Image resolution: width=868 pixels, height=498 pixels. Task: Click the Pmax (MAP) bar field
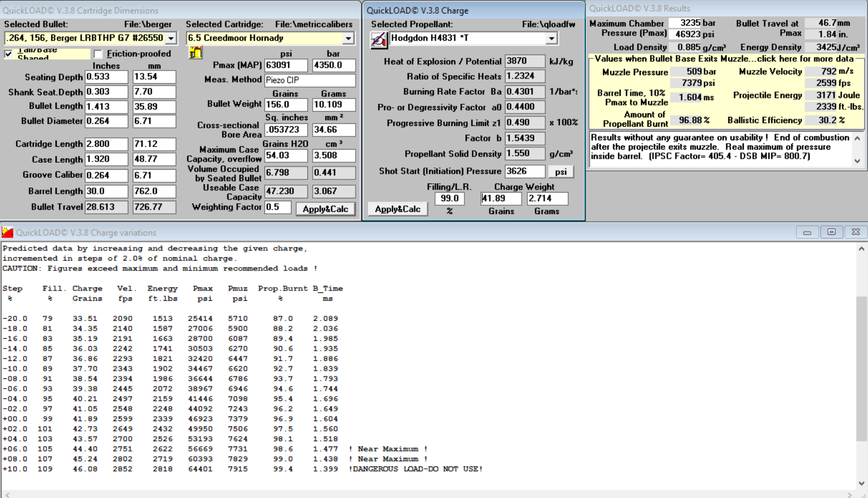tap(334, 65)
